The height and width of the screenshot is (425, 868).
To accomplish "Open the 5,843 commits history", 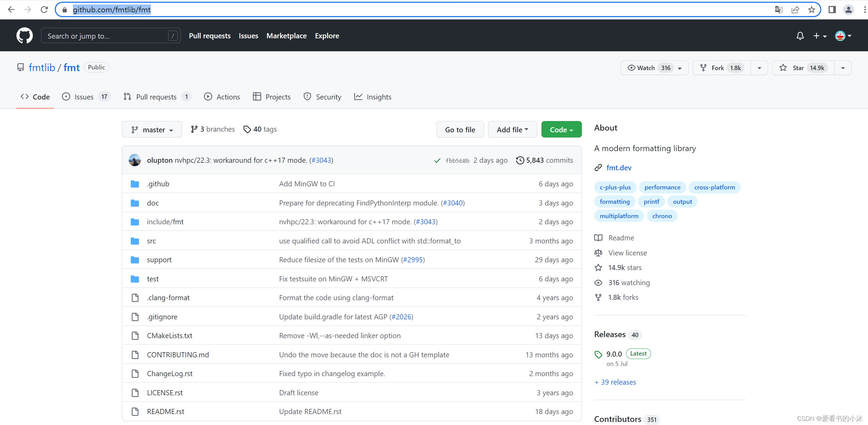I will pyautogui.click(x=544, y=160).
